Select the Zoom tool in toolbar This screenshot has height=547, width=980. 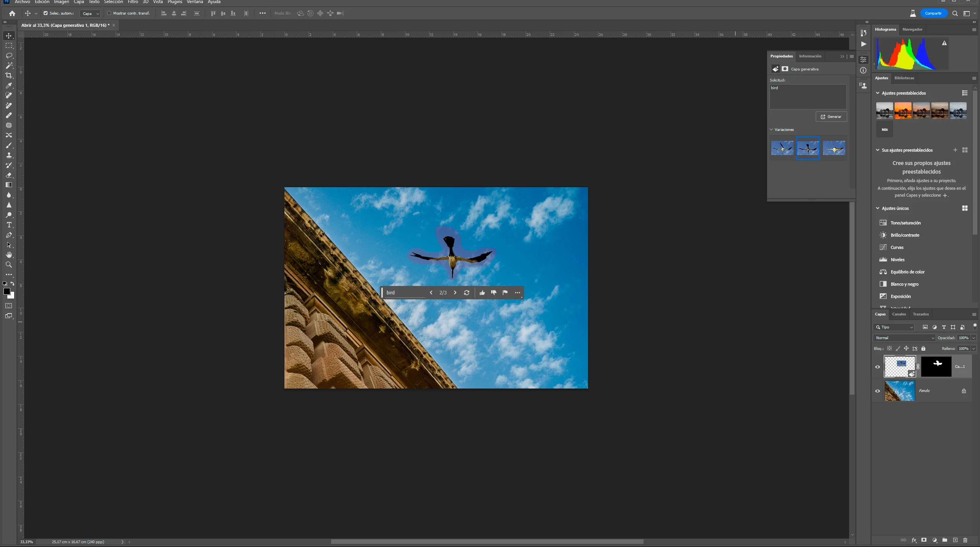point(9,265)
